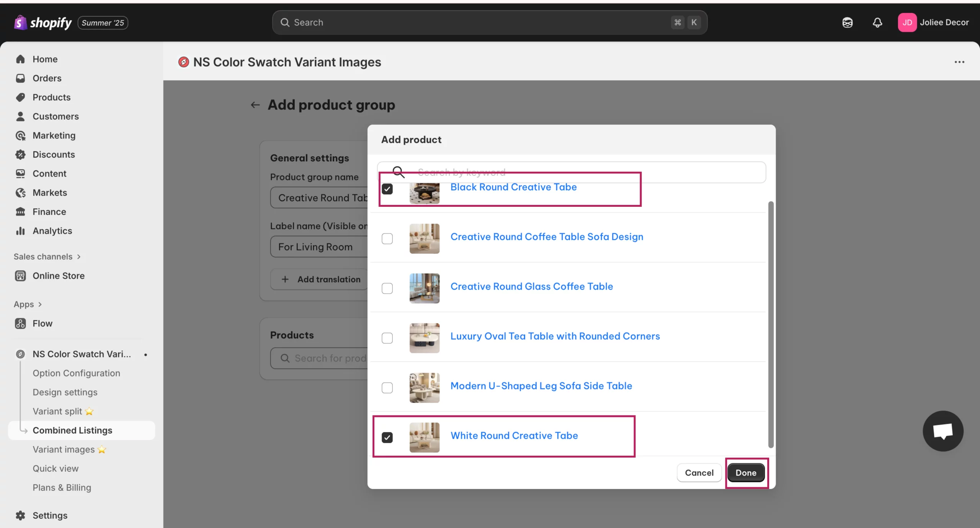The image size is (980, 528).
Task: Open Quick view
Action: tap(56, 469)
